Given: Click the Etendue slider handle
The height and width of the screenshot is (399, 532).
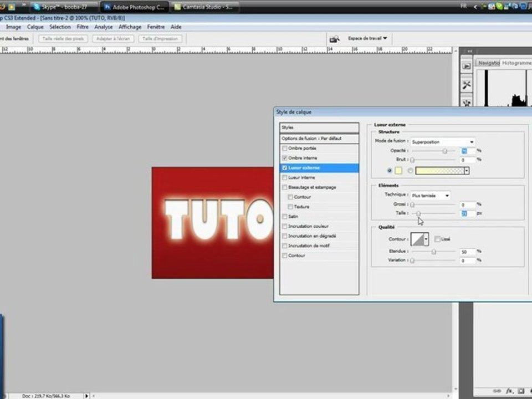Looking at the screenshot, I should point(433,252).
